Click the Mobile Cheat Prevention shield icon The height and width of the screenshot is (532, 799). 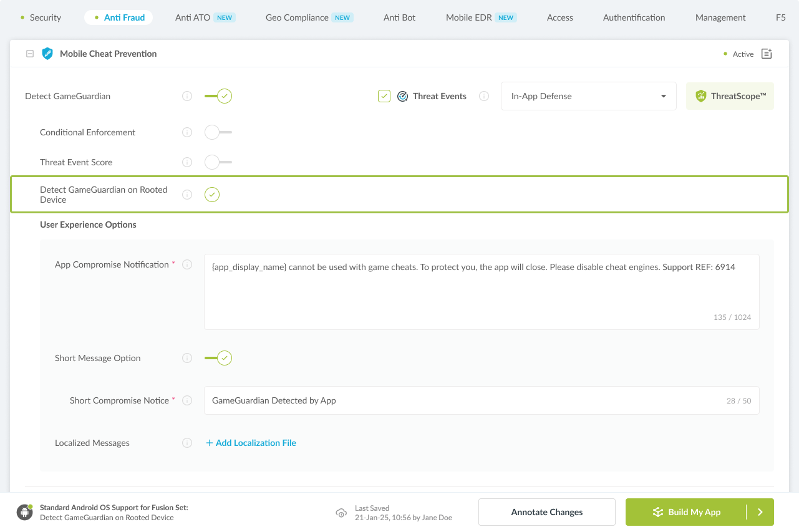pyautogui.click(x=47, y=54)
